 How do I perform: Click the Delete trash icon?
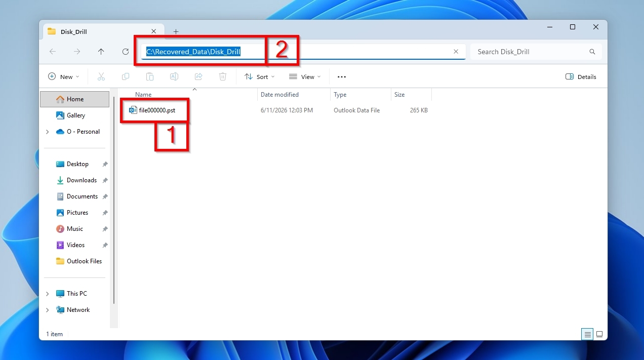(x=223, y=76)
